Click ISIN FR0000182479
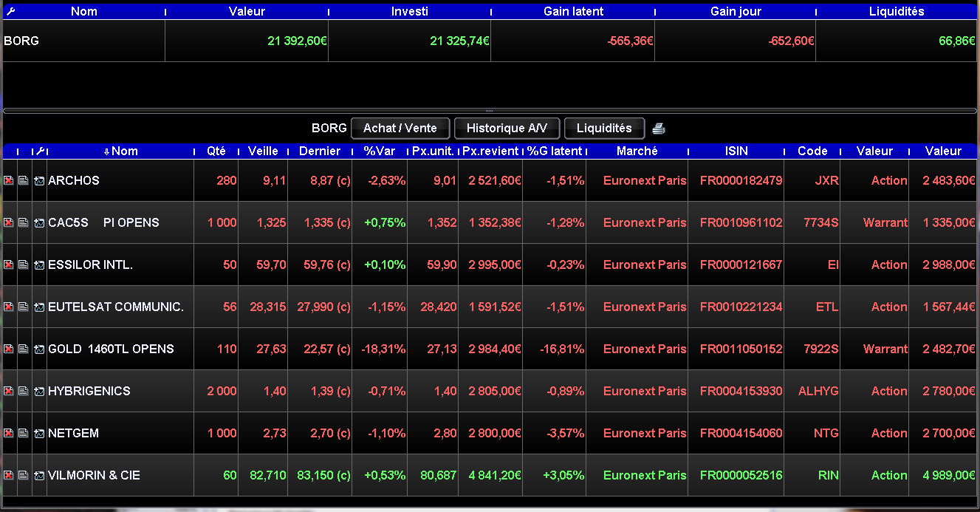Viewport: 980px width, 512px height. (x=741, y=180)
